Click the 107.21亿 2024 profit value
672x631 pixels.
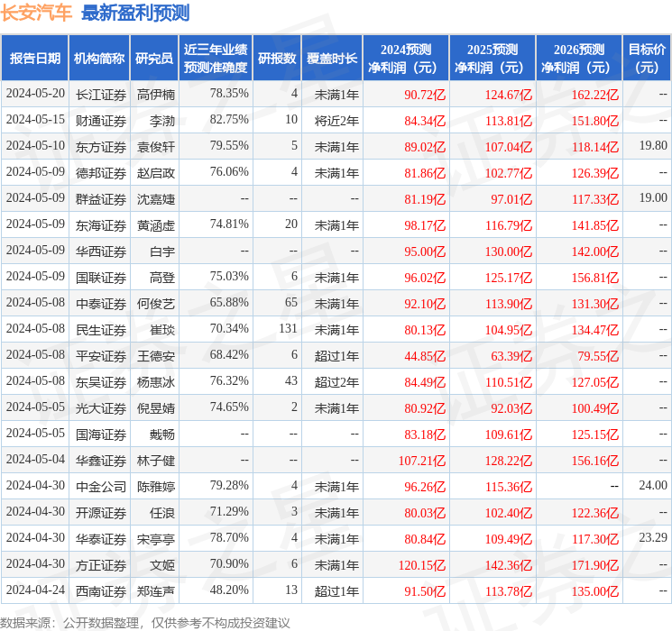tap(422, 461)
